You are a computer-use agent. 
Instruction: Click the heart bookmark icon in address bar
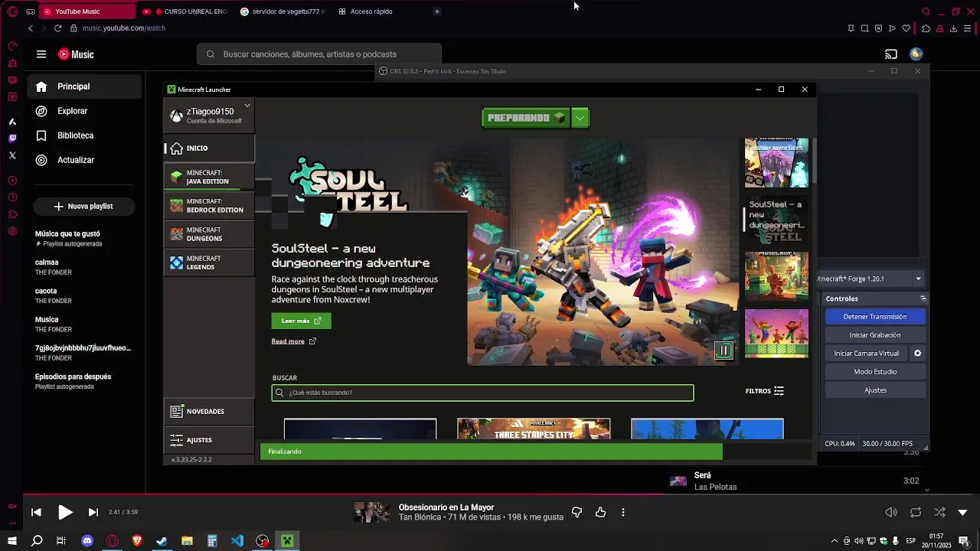click(x=906, y=28)
